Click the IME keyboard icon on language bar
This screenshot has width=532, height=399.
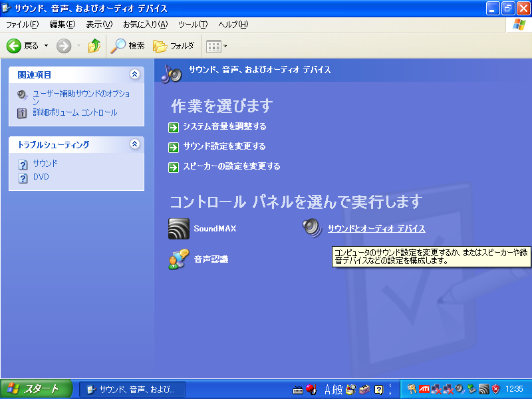click(x=298, y=390)
